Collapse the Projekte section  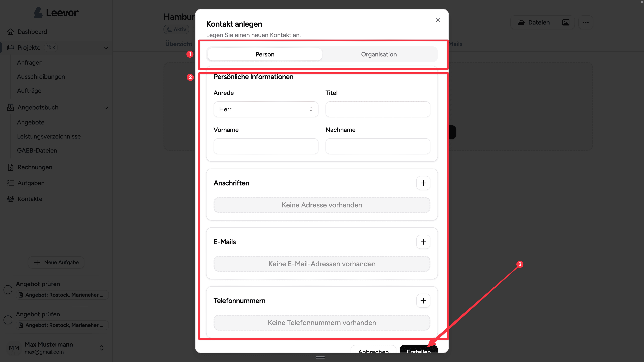coord(106,48)
